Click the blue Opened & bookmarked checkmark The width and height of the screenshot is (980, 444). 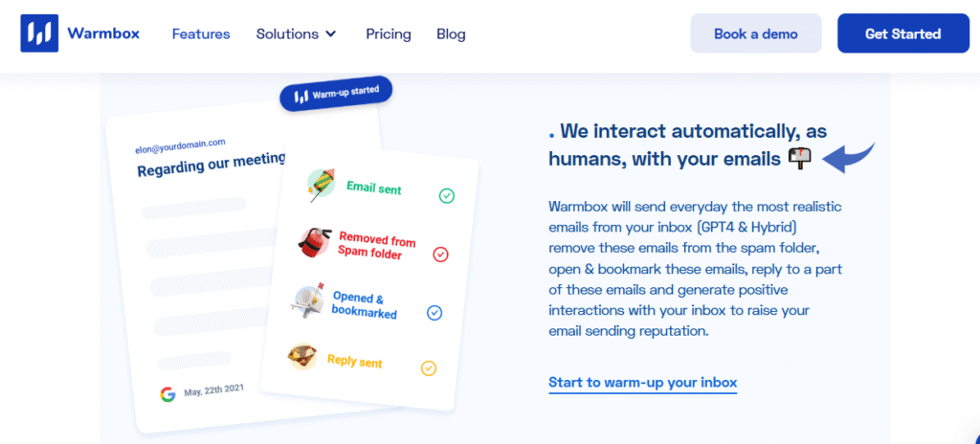(x=434, y=312)
